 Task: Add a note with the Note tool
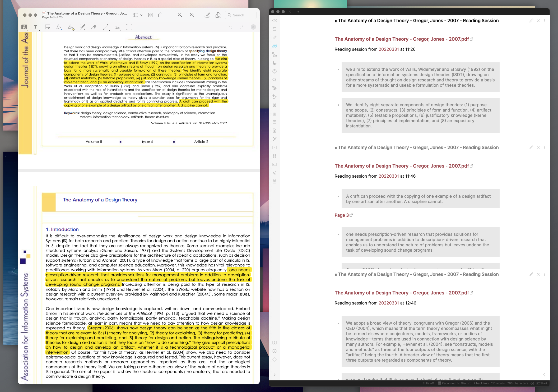(x=48, y=27)
